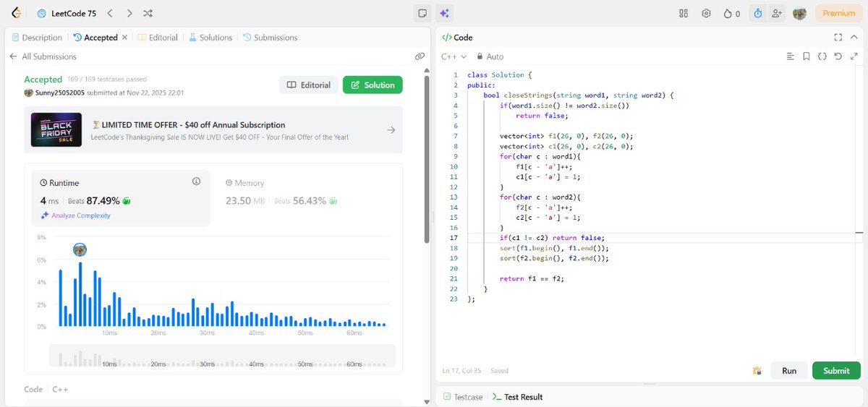Screen dimensions: 868x407
Task: Open the notes sticky icon
Action: click(422, 13)
